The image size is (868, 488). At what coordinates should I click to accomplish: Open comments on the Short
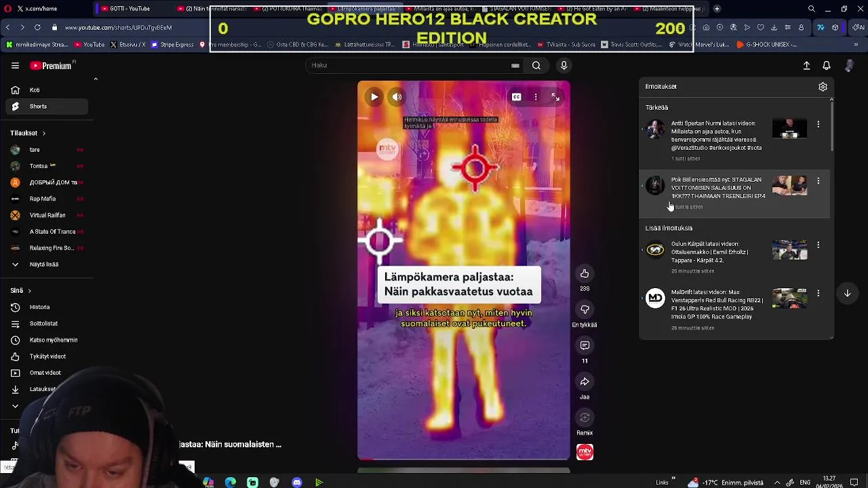[585, 346]
